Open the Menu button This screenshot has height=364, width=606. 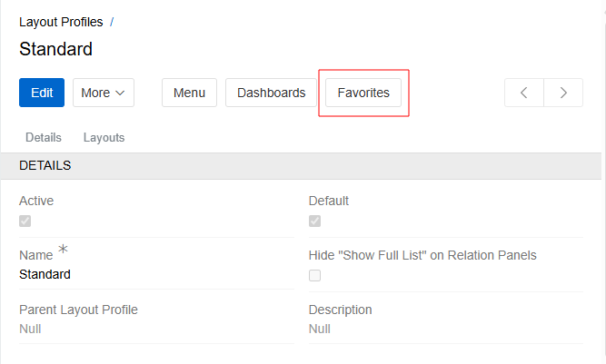[189, 93]
